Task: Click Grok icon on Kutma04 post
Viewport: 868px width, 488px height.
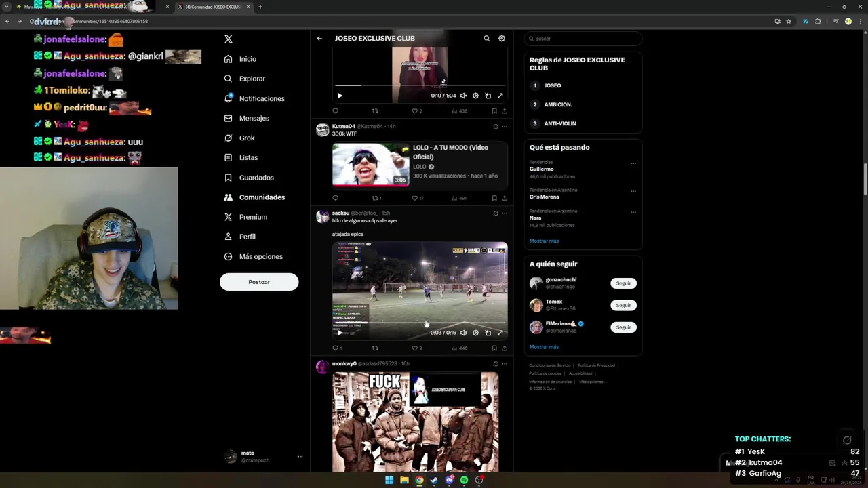Action: [x=496, y=126]
